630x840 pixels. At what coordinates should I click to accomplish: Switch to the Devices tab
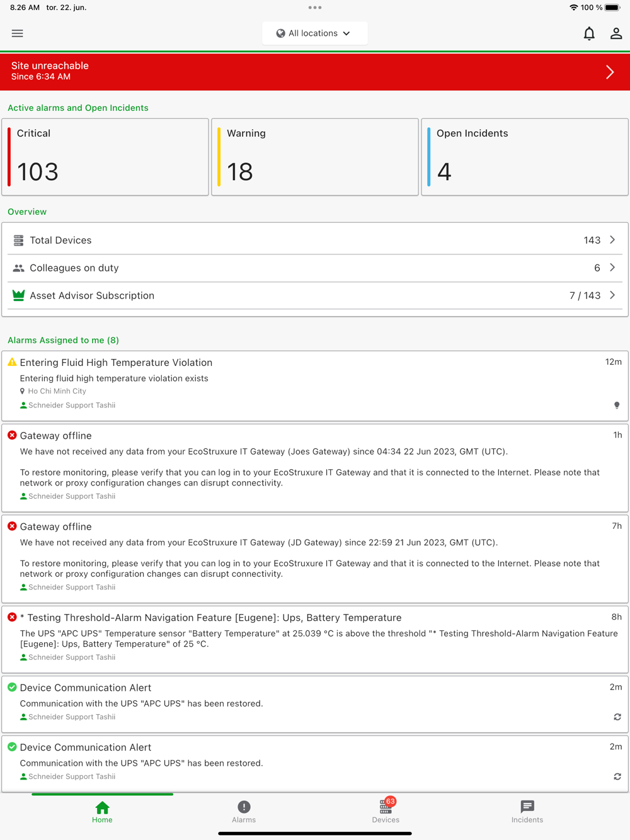386,812
